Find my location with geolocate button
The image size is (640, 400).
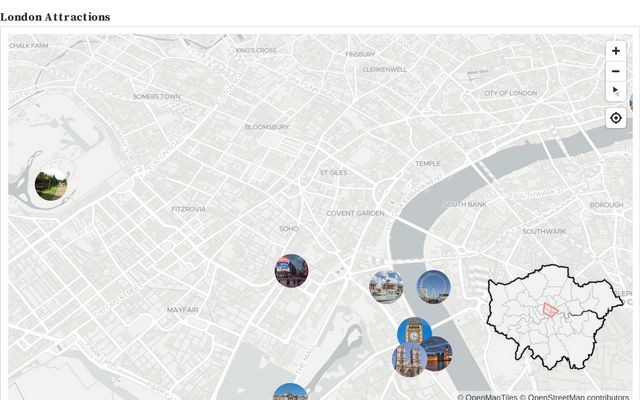click(615, 118)
